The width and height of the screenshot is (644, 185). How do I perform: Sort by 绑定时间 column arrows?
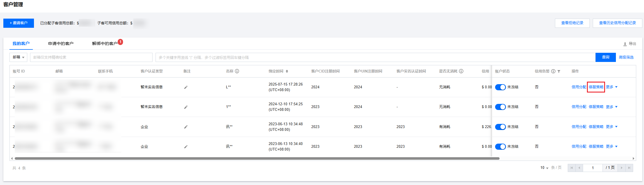(x=287, y=71)
